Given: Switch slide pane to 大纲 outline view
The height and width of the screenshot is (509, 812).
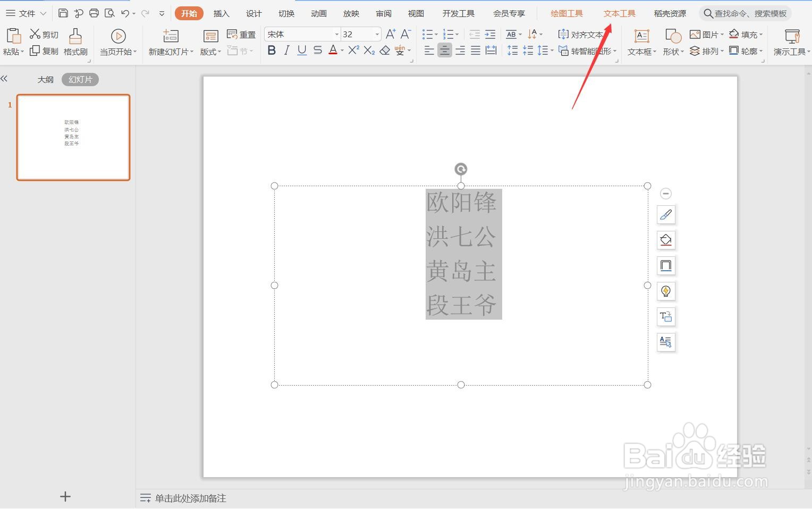Looking at the screenshot, I should click(x=46, y=79).
